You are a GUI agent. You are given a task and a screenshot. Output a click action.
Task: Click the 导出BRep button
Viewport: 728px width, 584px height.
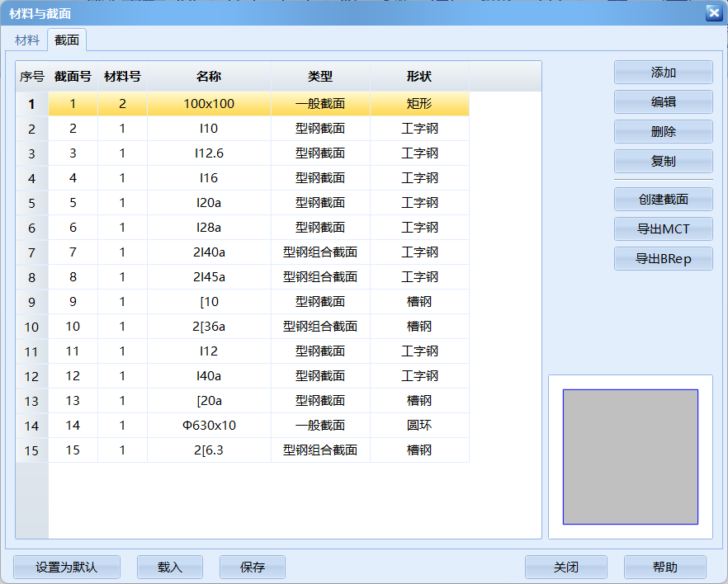(663, 259)
